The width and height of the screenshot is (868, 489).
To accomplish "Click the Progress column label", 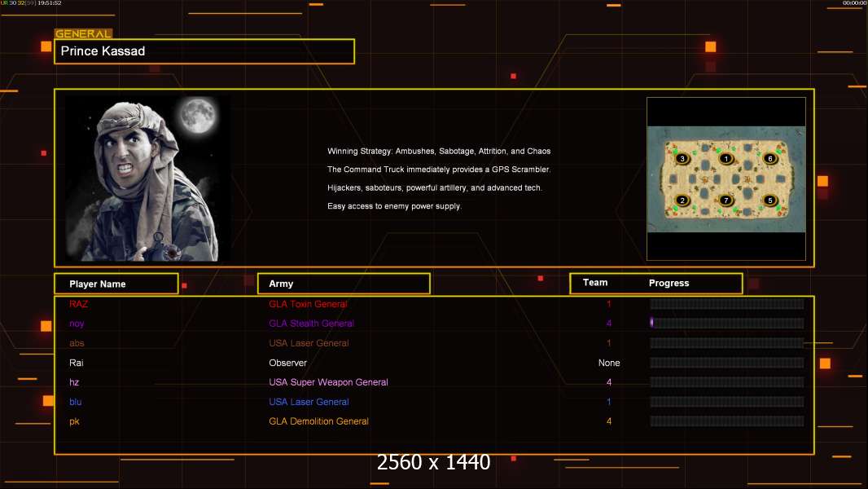I will click(x=669, y=283).
